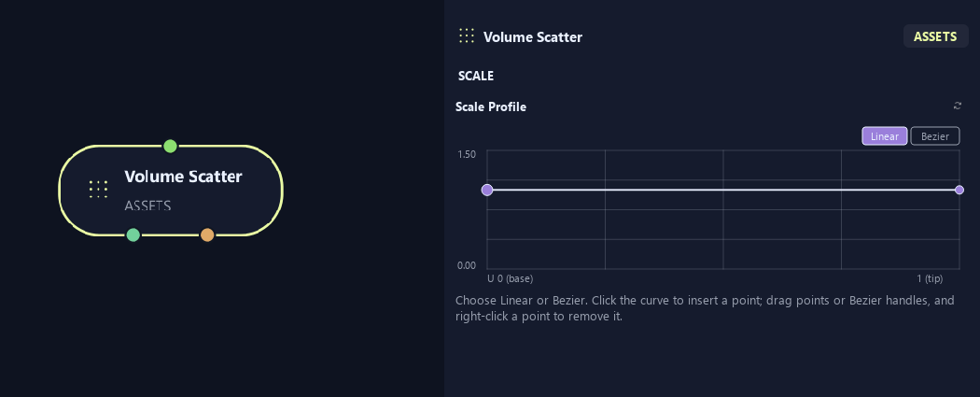Viewport: 980px width, 397px height.
Task: Click the 1.50 axis label
Action: (x=467, y=154)
